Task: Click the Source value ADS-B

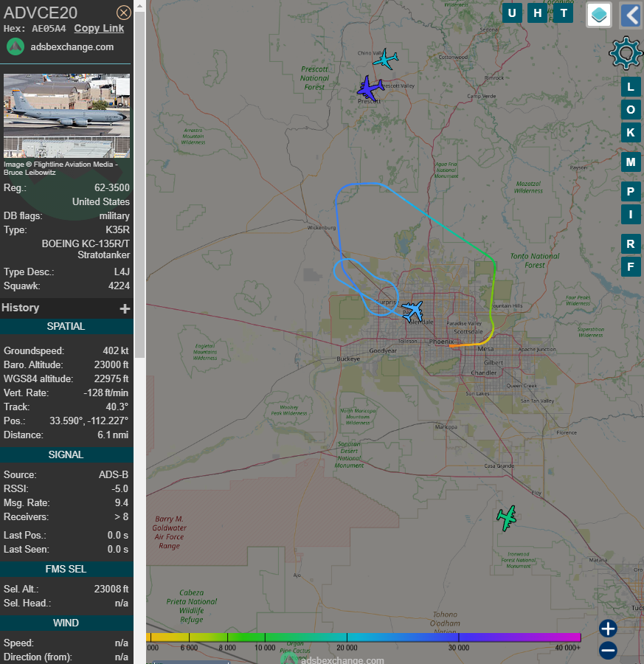Action: pos(114,474)
